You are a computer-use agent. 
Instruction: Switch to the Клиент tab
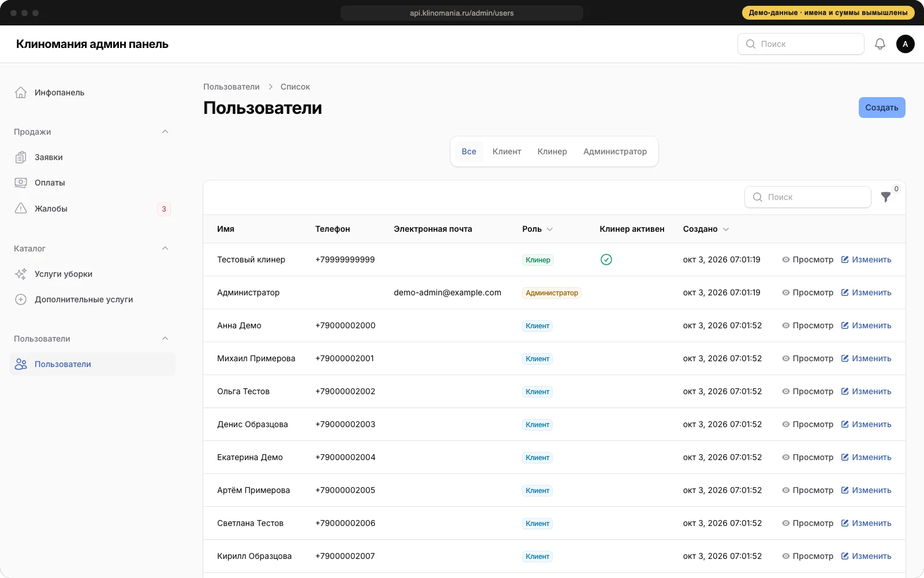coord(507,151)
